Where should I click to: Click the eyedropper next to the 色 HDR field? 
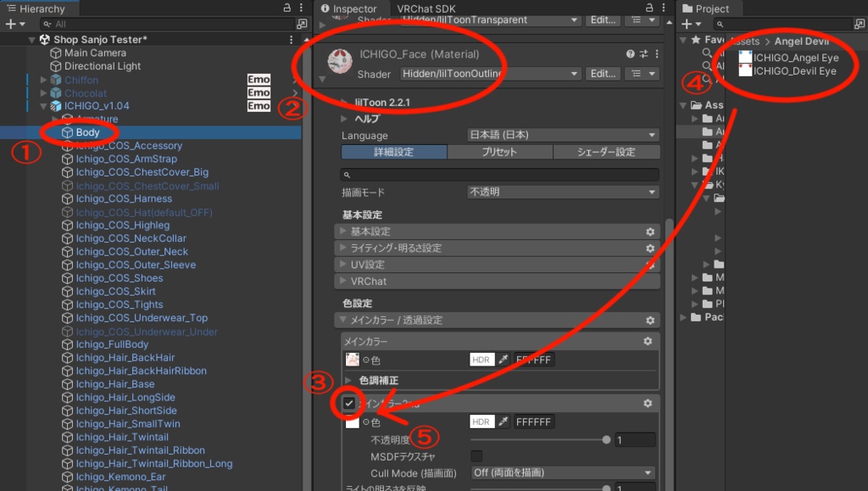502,360
